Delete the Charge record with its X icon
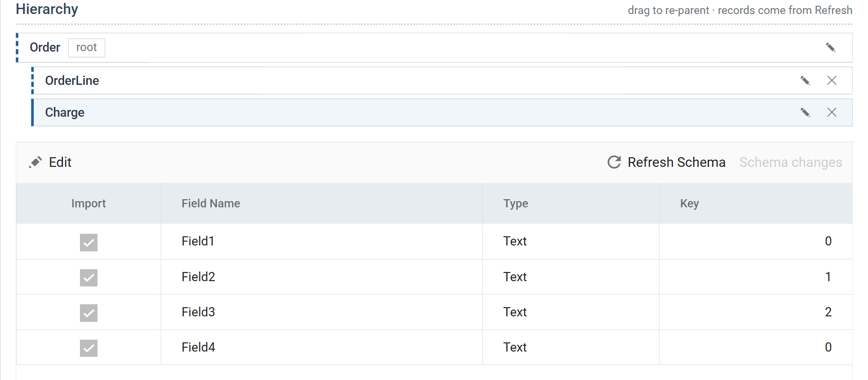868x380 pixels. (x=832, y=112)
